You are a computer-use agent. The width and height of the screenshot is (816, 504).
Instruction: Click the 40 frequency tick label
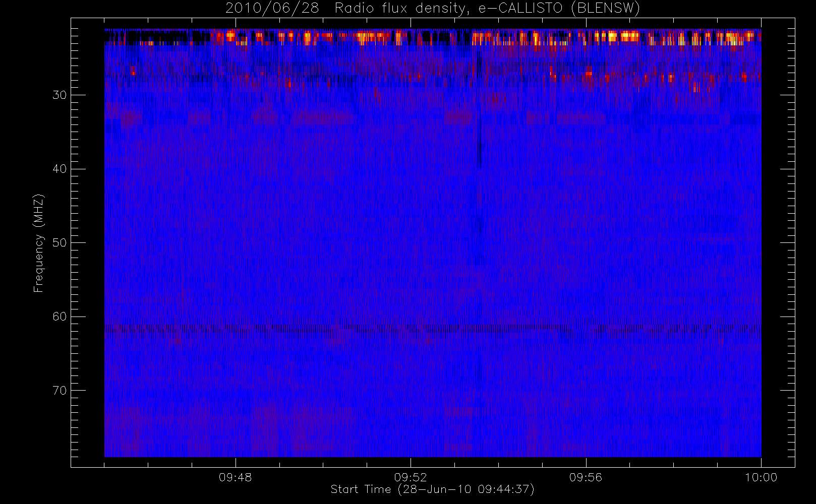60,169
